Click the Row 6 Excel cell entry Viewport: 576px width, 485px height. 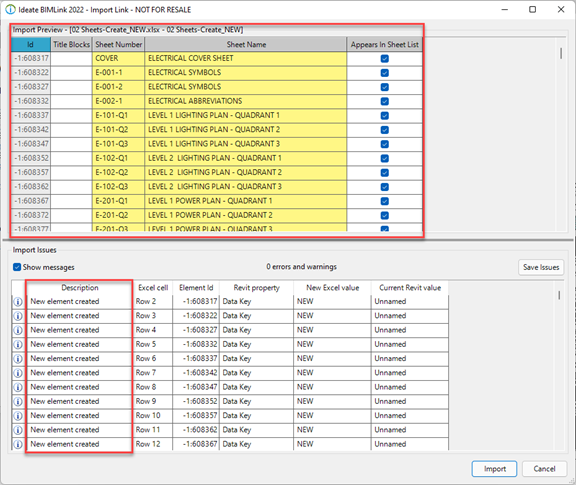click(153, 359)
